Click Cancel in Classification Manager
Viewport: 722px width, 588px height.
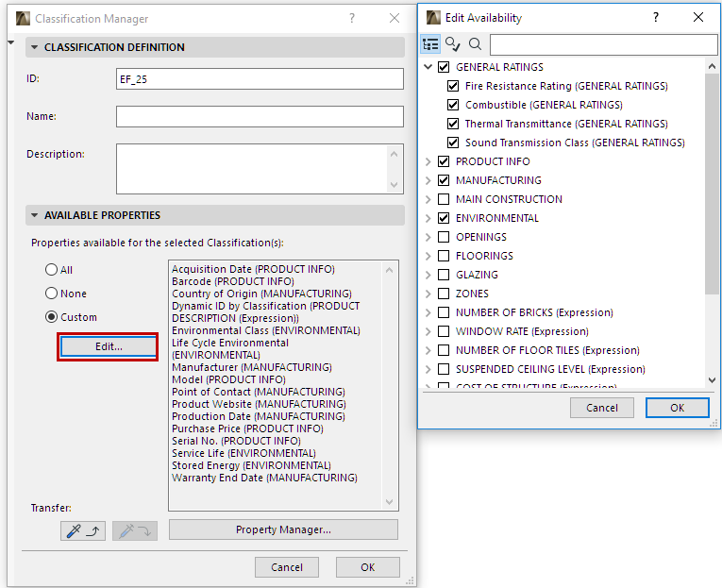click(x=286, y=567)
